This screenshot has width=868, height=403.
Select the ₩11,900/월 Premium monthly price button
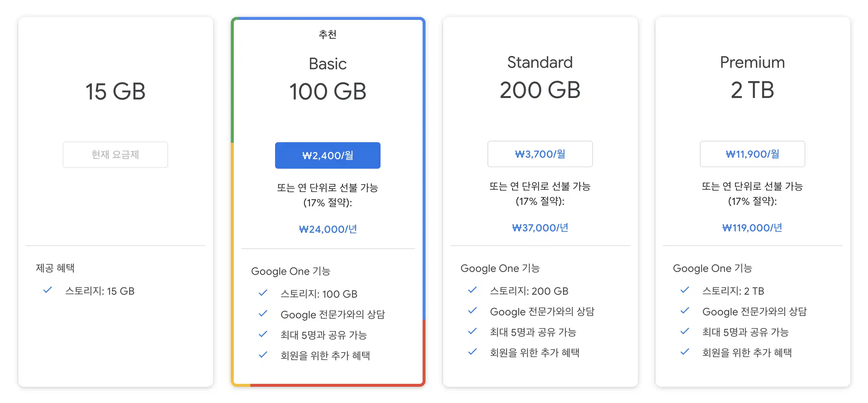tap(752, 154)
